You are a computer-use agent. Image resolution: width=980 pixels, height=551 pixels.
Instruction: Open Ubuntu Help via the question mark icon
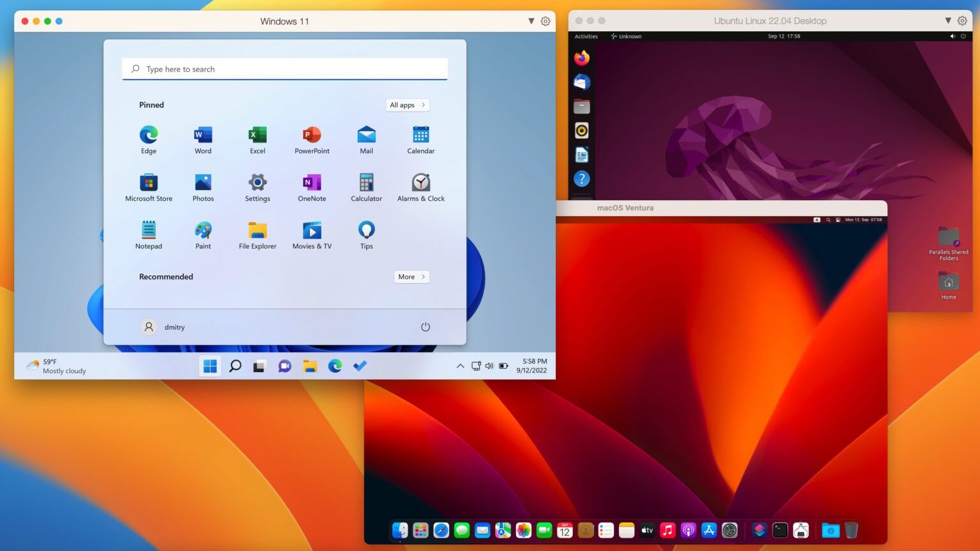pos(581,179)
